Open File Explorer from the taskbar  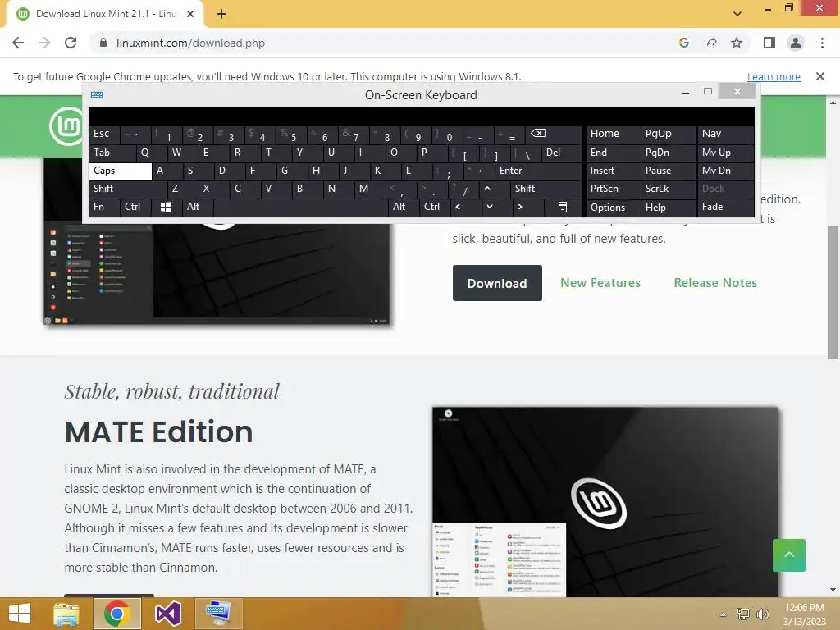tap(66, 614)
